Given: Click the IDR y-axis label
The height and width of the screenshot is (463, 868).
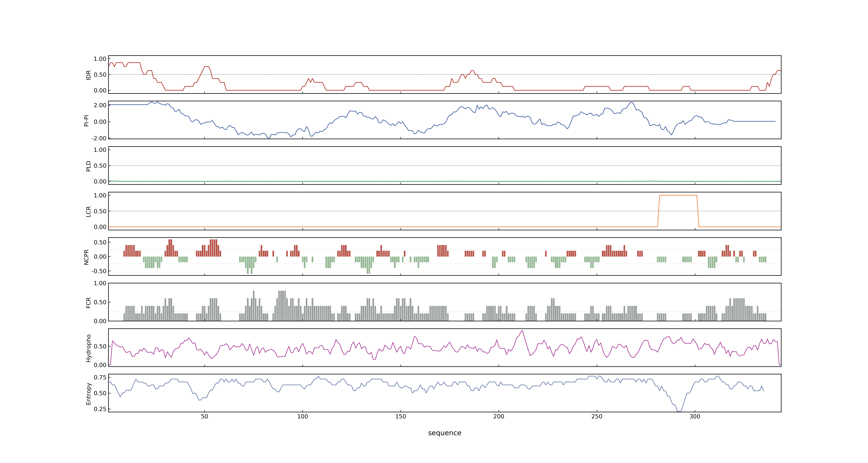Looking at the screenshot, I should click(x=88, y=75).
